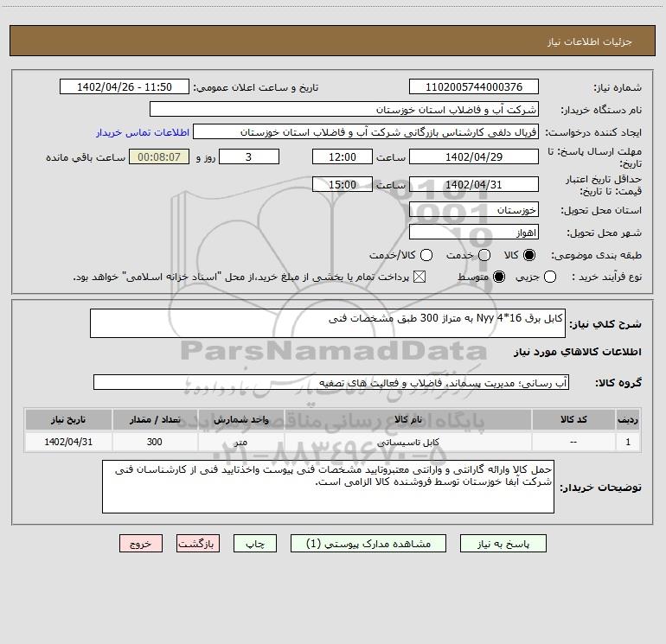Click the table date cell 1402/04/31
The image size is (666, 644).
[x=68, y=442]
